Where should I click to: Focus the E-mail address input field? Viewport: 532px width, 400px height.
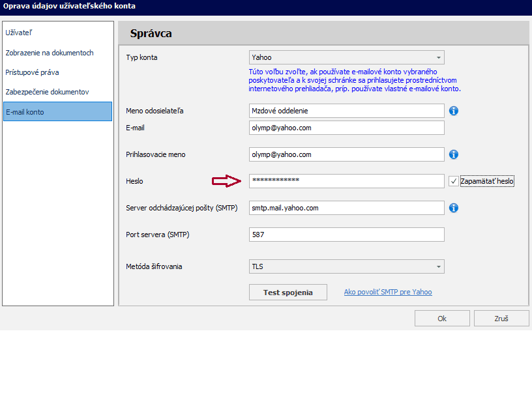click(x=346, y=128)
